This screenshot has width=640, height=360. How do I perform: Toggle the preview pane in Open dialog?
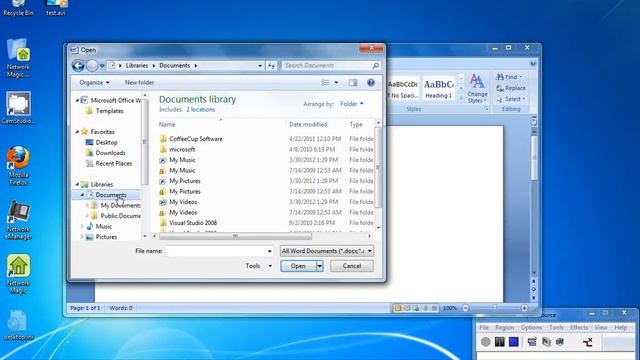coord(353,82)
